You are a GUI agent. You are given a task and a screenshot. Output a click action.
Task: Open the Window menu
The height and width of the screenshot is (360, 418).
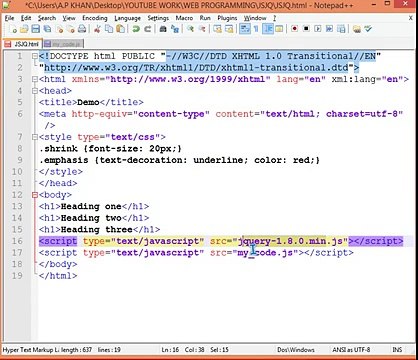(x=255, y=18)
